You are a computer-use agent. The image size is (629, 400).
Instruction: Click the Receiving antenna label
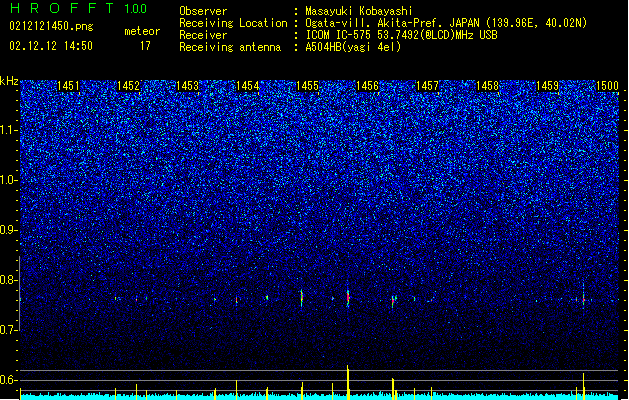pos(230,47)
